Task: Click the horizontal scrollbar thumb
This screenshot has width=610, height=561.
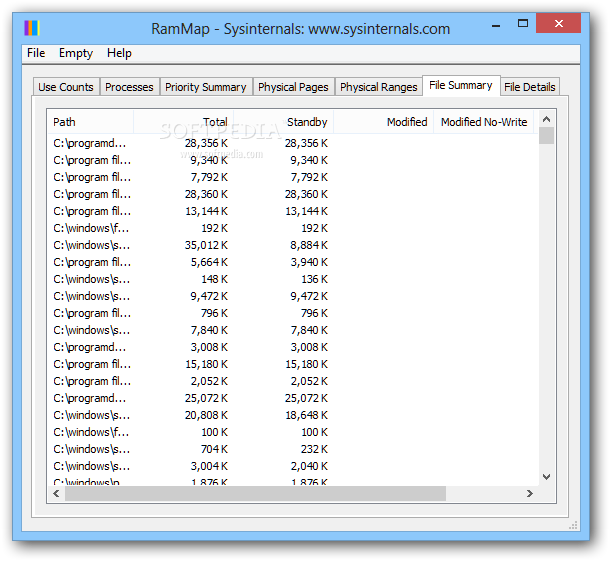Action: 255,494
